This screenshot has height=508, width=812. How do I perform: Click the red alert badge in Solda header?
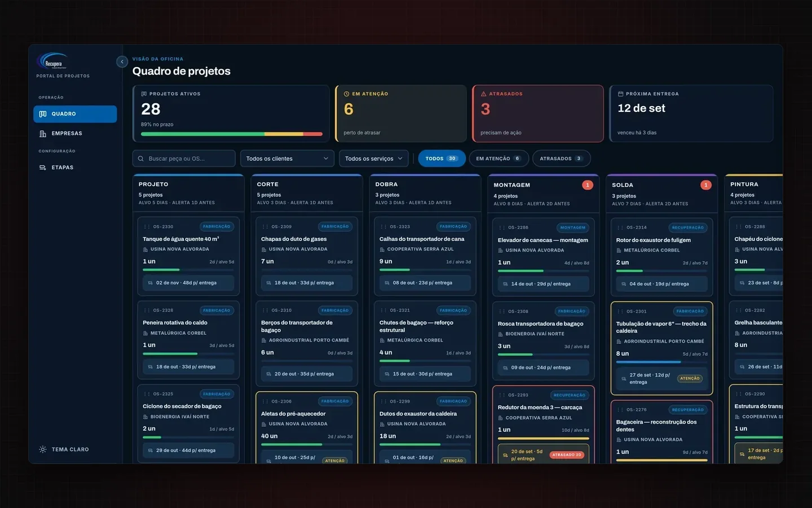click(705, 185)
